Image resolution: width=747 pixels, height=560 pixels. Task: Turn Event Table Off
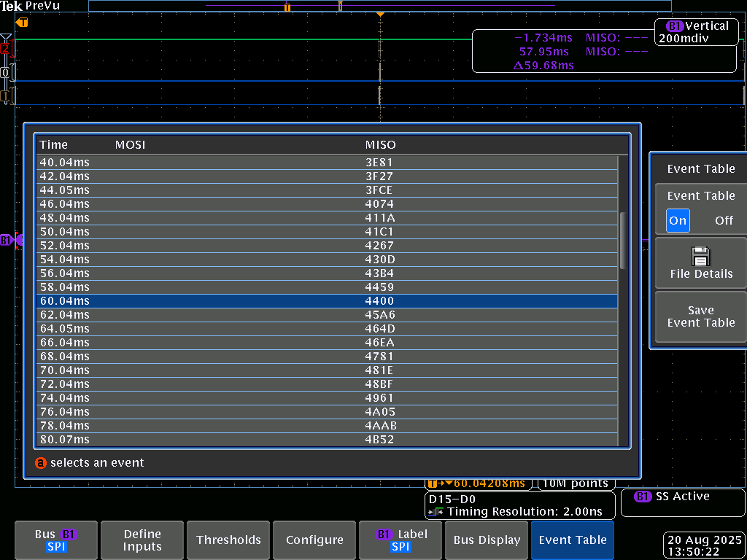[x=724, y=220]
